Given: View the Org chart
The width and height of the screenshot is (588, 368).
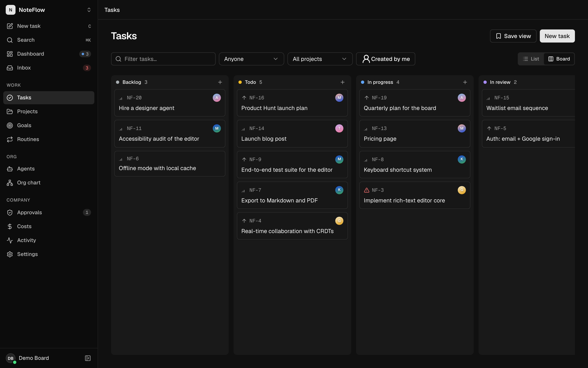Looking at the screenshot, I should [x=49, y=183].
